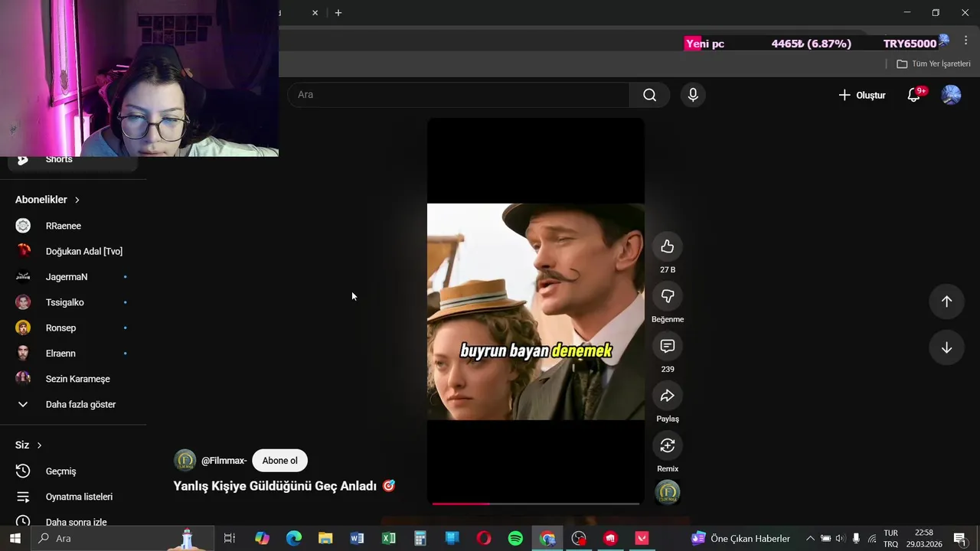The width and height of the screenshot is (980, 551).
Task: Dislike the Short via Beğenme icon
Action: [668, 296]
